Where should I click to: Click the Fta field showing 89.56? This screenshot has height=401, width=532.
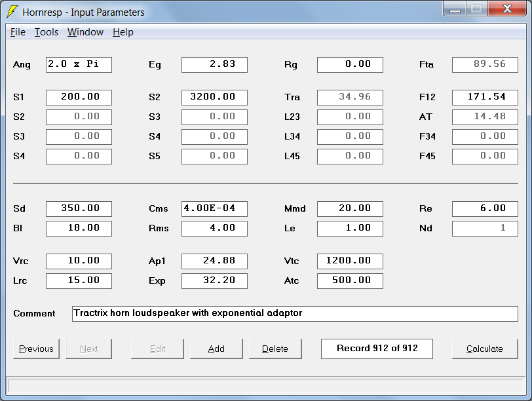point(485,65)
